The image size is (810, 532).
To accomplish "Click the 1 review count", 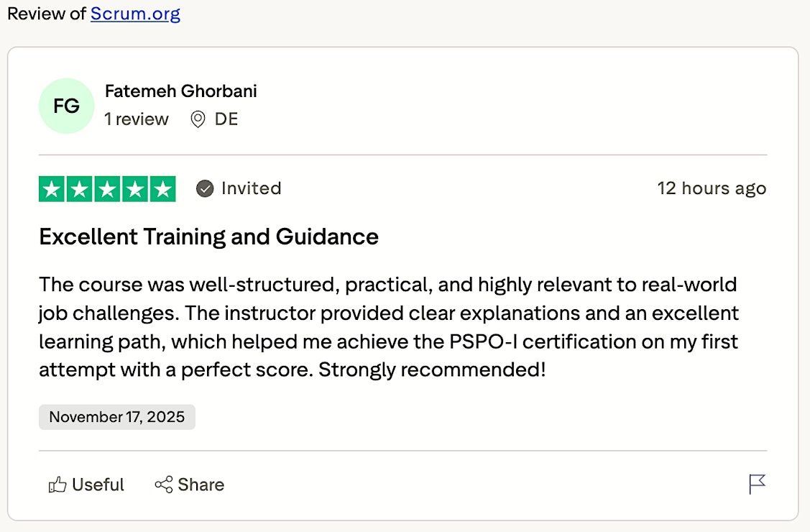I will (137, 119).
